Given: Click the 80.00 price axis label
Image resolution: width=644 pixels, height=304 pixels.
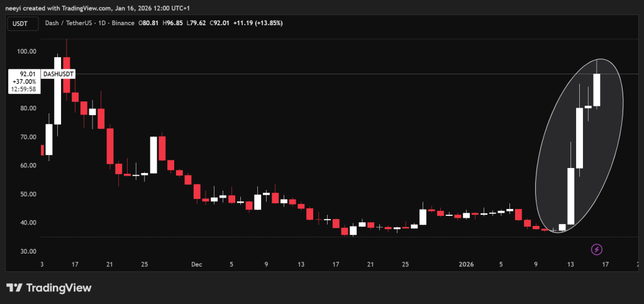Looking at the screenshot, I should pos(28,108).
